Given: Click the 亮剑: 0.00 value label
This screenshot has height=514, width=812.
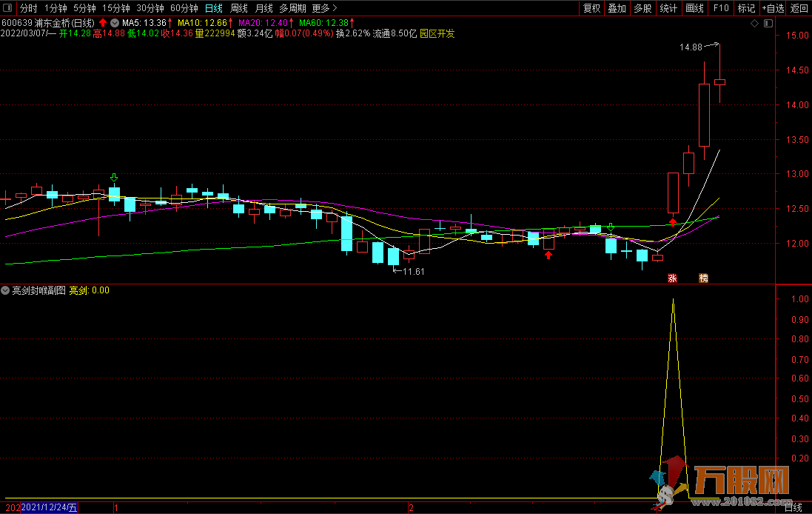Looking at the screenshot, I should (89, 290).
